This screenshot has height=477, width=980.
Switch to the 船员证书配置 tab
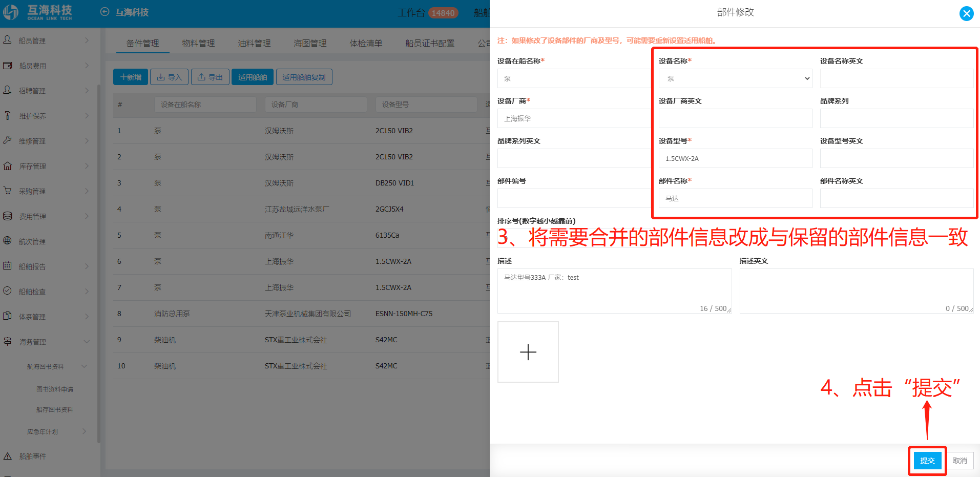[x=429, y=43]
